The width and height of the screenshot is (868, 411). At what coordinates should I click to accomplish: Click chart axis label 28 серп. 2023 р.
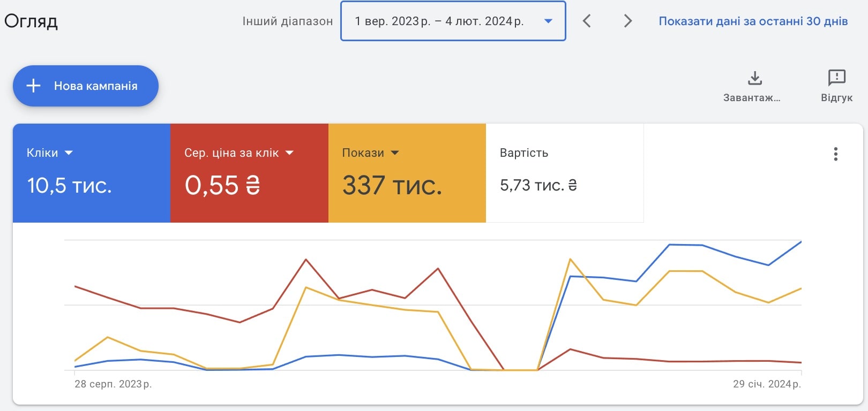point(113,384)
